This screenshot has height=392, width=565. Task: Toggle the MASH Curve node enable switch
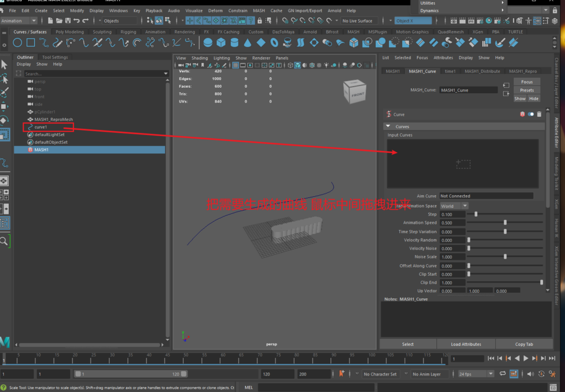[x=531, y=114]
